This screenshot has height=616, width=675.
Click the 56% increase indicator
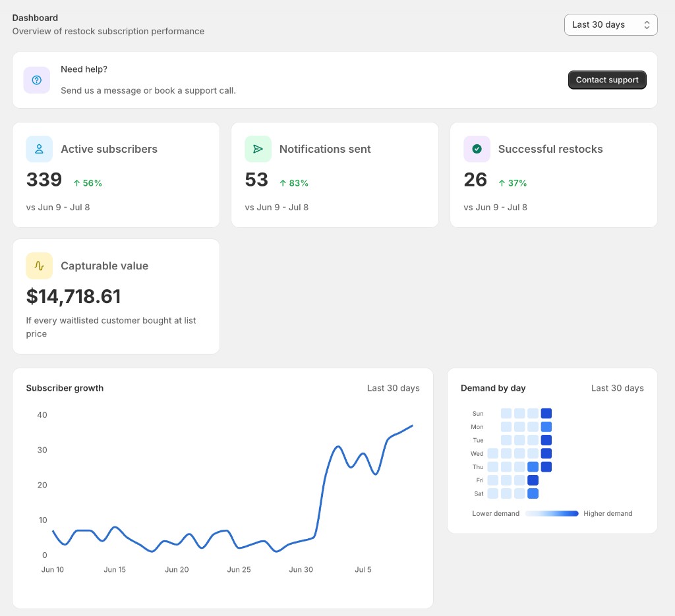(x=88, y=183)
